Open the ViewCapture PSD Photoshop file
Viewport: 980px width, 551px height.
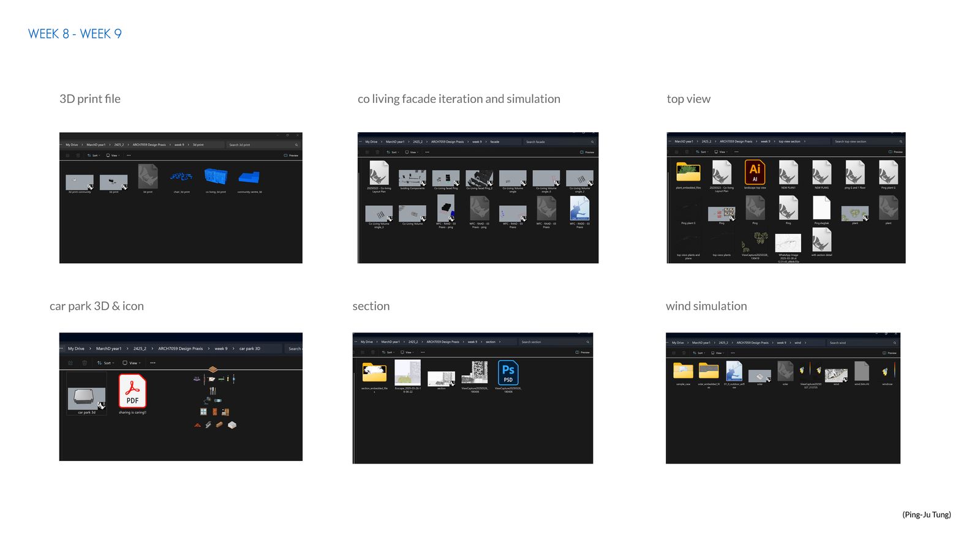pos(508,373)
